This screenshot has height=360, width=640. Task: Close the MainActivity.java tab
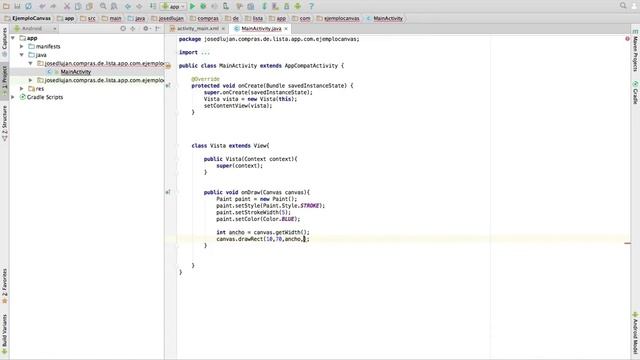tap(286, 29)
